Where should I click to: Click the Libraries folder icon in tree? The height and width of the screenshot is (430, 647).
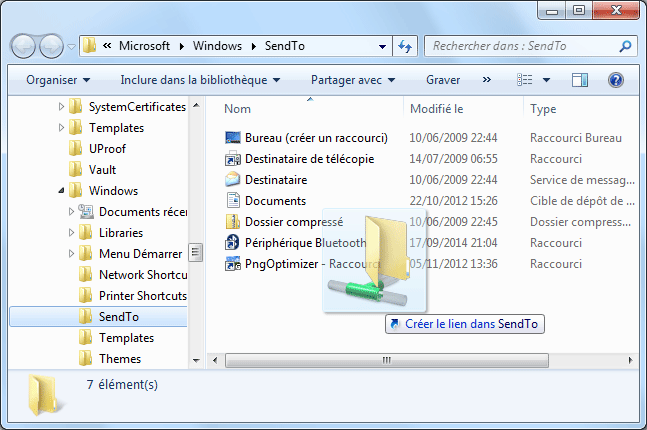pos(85,232)
